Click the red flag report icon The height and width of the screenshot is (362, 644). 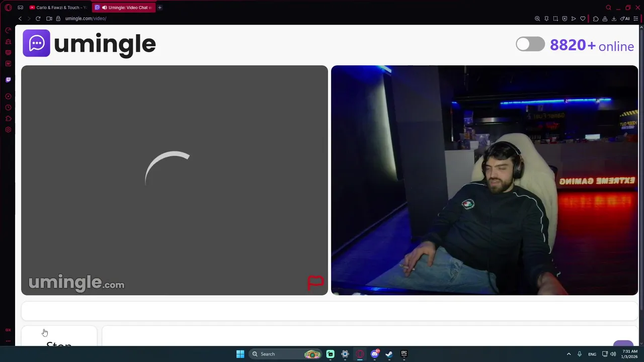tap(315, 283)
